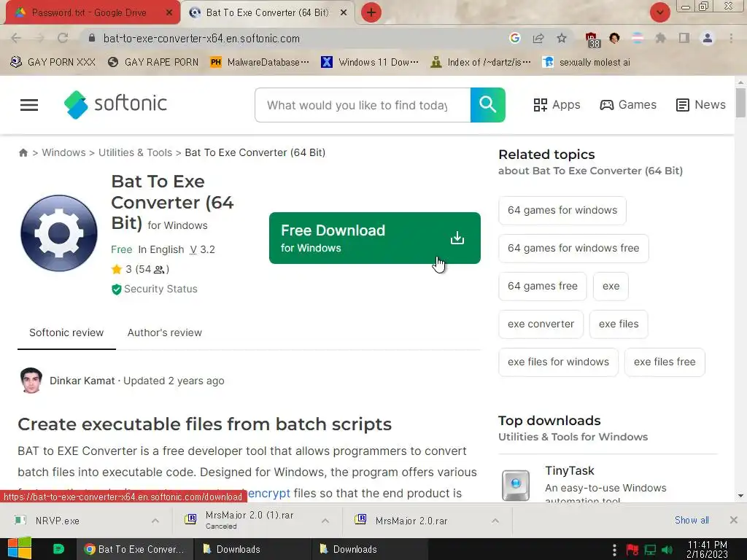Open the Chrome profile icon

708,38
